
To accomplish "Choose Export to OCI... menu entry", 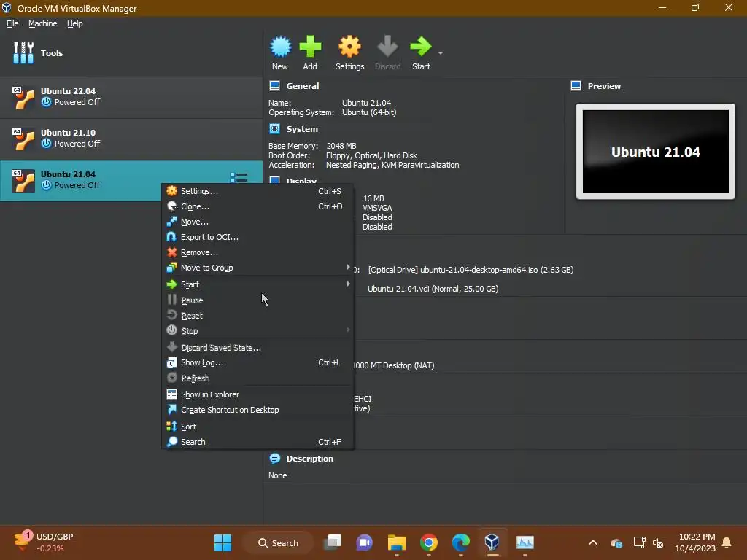I will tap(258, 237).
